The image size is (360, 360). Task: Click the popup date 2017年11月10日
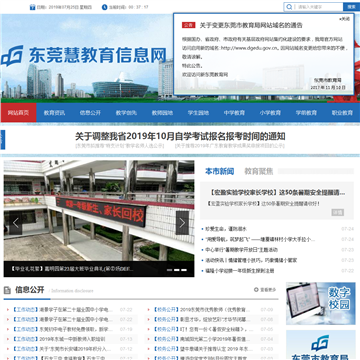(x=328, y=87)
